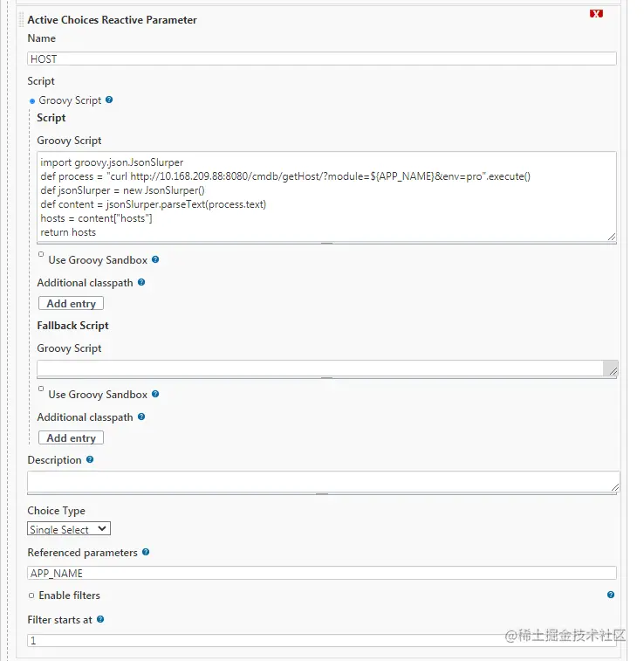
Task: Click help icon on Enable filters row
Action: click(x=610, y=595)
